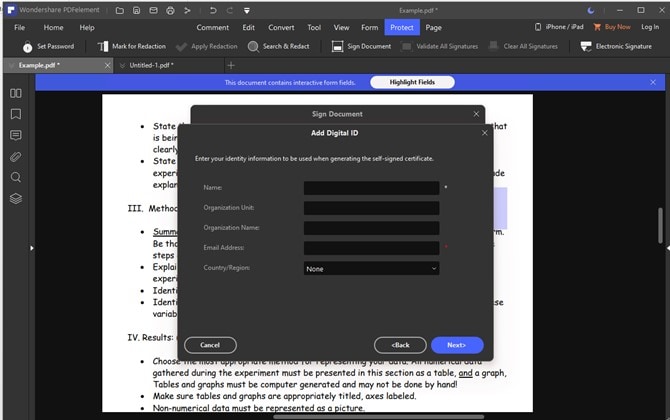The width and height of the screenshot is (670, 420).
Task: Open the comments panel icon
Action: (16, 135)
